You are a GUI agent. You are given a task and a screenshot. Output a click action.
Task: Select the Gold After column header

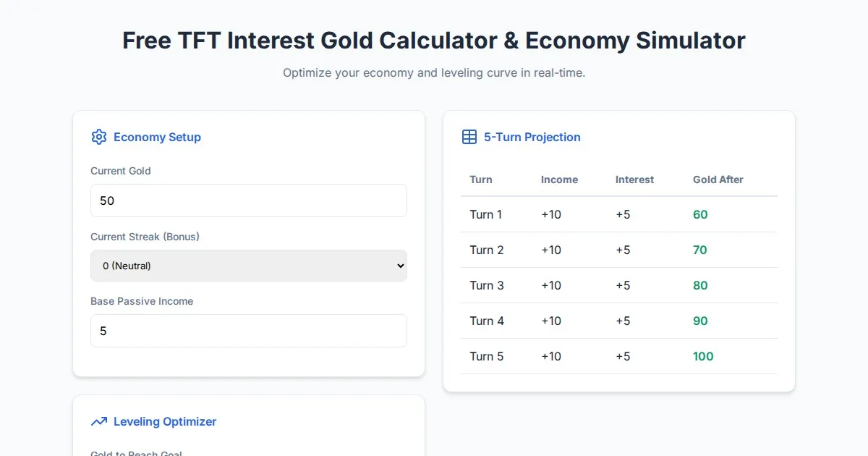click(x=718, y=180)
